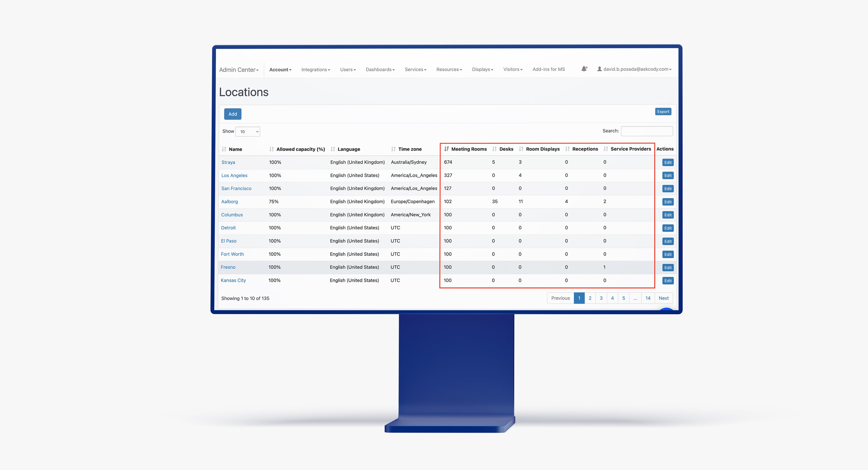Sort by Time zone sort icon
This screenshot has height=470, width=868.
click(x=393, y=149)
